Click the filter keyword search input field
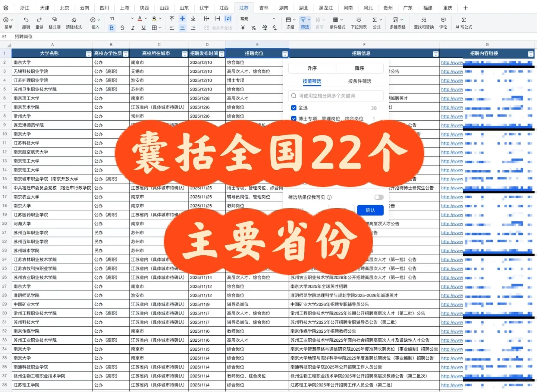This screenshot has width=537, height=392. 336,95
